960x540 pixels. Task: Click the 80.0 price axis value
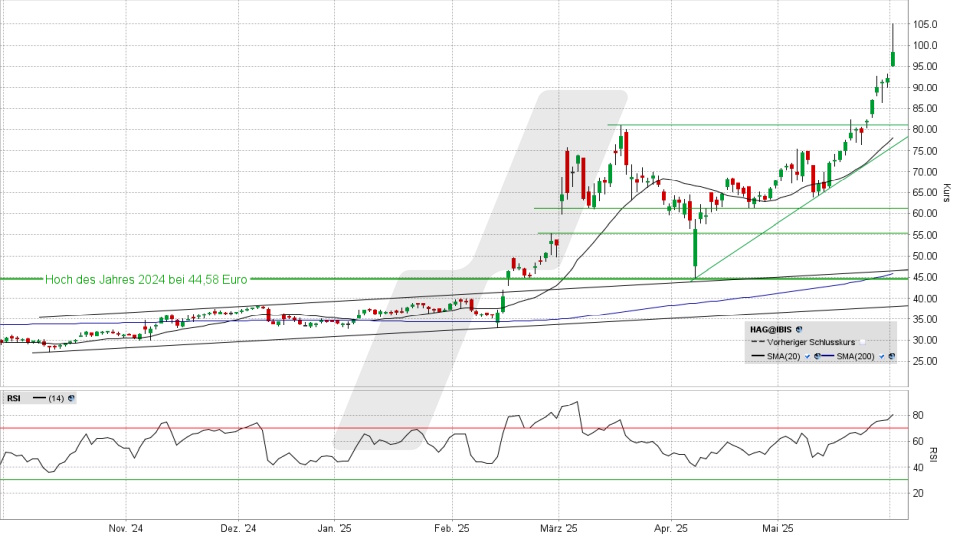click(925, 130)
